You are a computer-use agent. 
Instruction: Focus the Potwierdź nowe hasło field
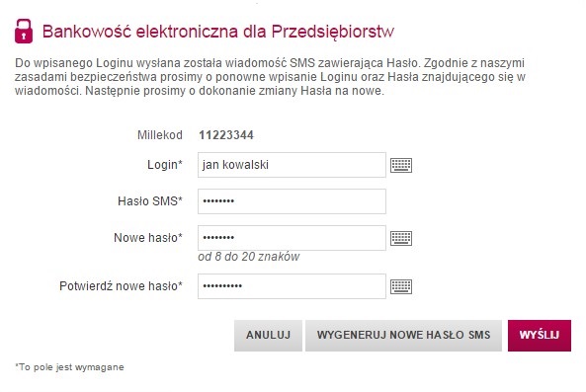click(292, 286)
